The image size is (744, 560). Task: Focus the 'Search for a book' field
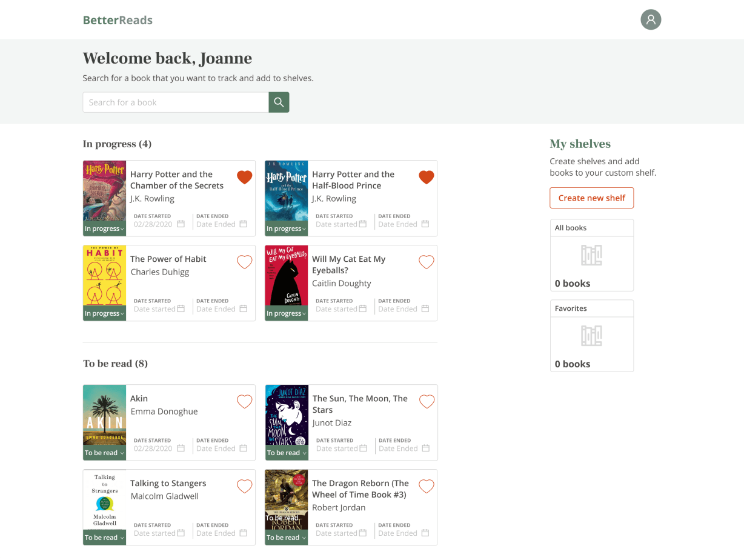[x=176, y=102]
